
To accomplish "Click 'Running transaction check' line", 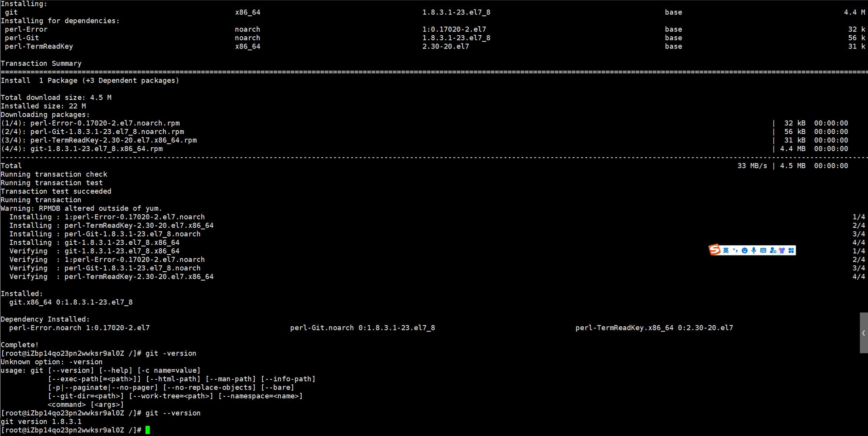I will tap(54, 174).
